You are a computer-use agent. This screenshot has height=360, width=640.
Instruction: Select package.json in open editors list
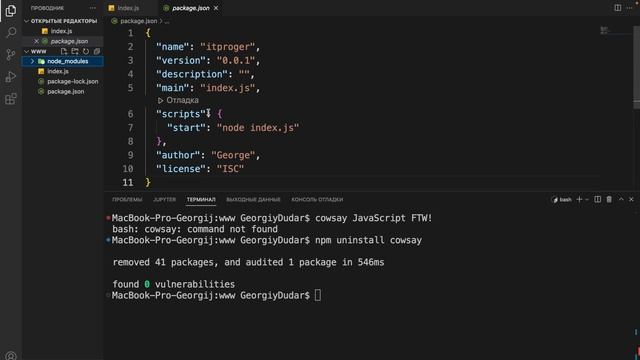(x=69, y=41)
